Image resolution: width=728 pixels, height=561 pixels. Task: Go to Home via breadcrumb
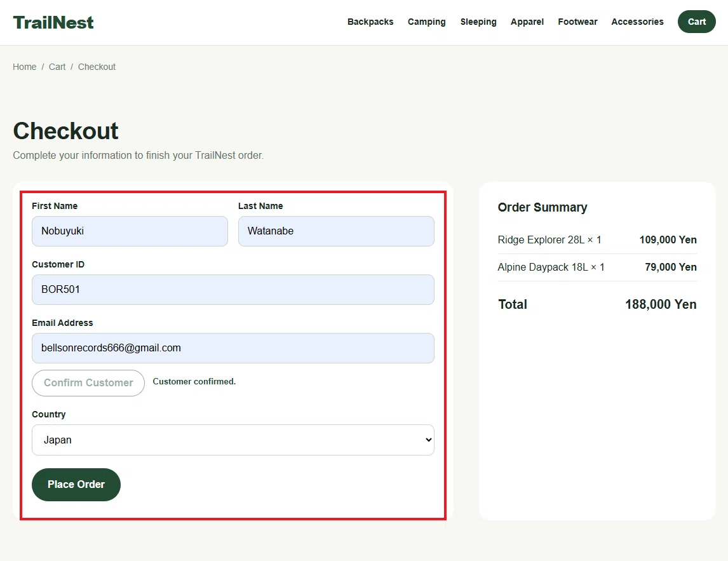(x=25, y=67)
